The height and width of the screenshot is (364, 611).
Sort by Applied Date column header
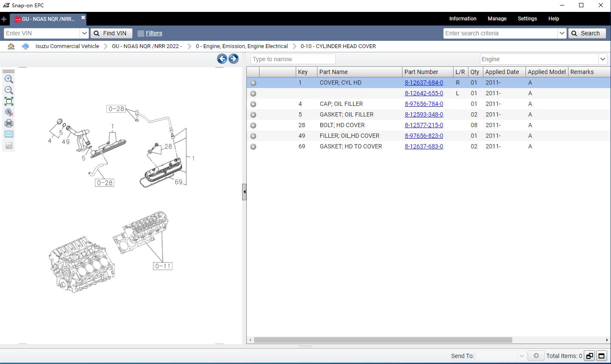click(504, 72)
